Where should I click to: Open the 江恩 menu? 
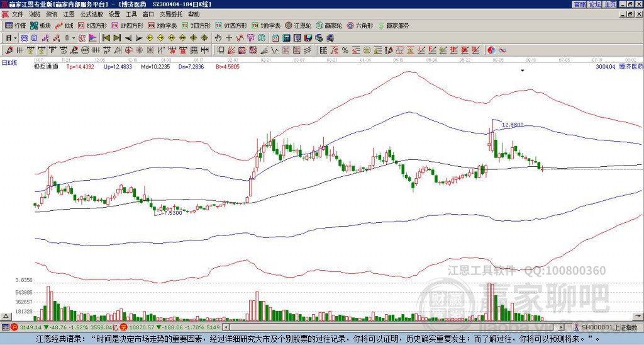click(x=69, y=14)
